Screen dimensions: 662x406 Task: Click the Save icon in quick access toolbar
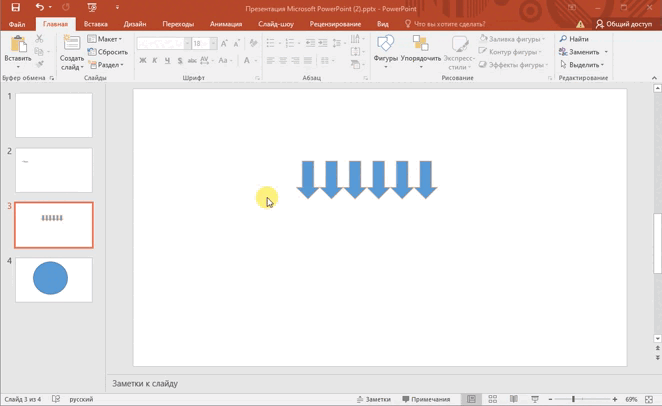click(x=16, y=7)
